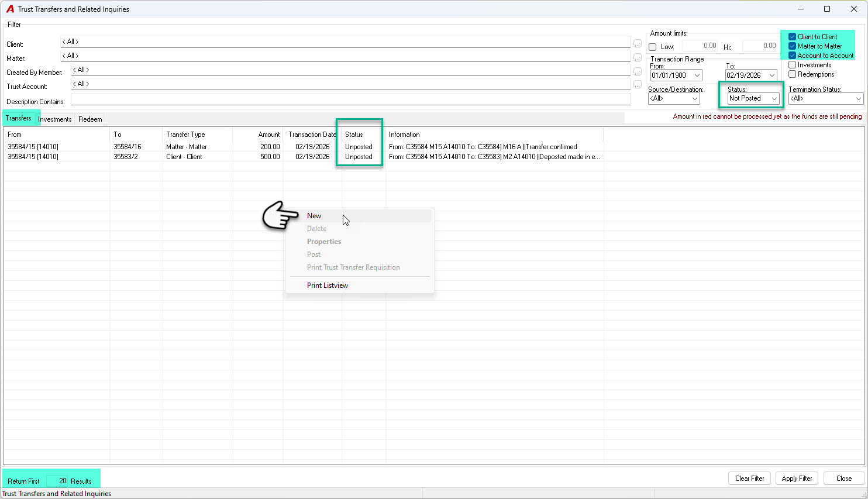Click the Return First results count field

coord(57,481)
